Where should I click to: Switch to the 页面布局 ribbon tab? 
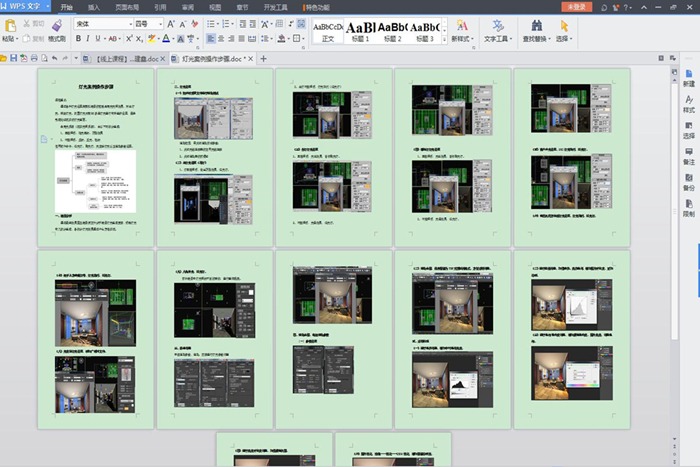click(x=127, y=7)
